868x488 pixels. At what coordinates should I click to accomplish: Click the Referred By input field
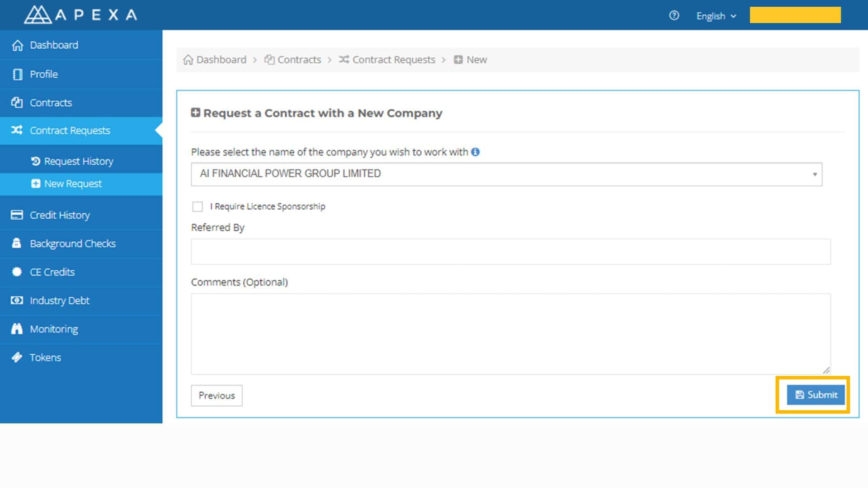click(511, 251)
